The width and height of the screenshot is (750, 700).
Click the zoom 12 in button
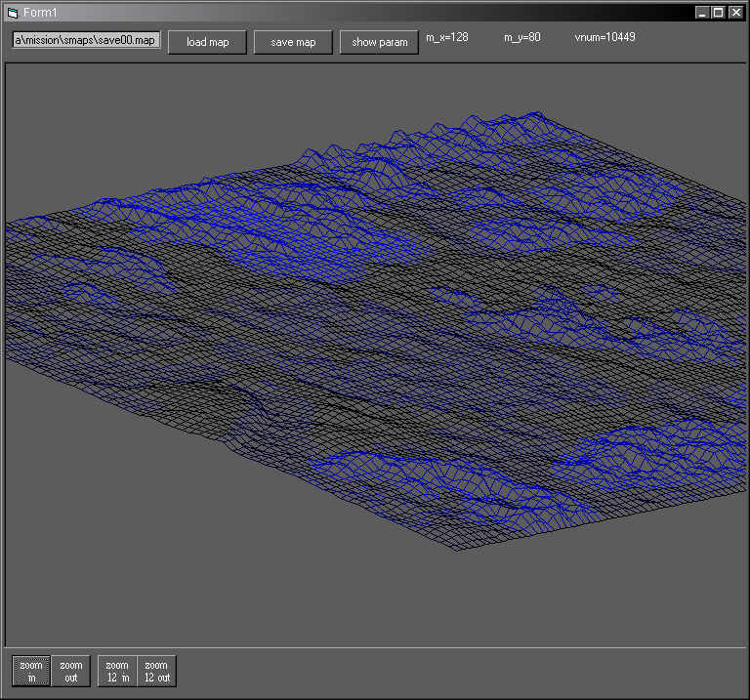tap(118, 672)
